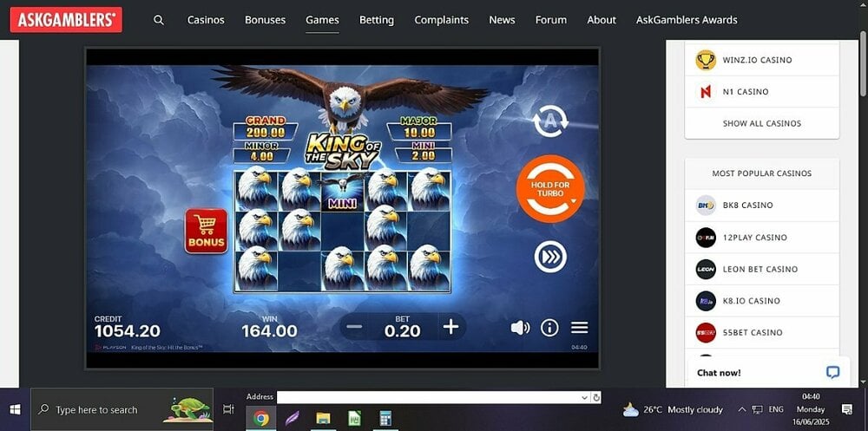Open the Casinos menu

(x=206, y=20)
